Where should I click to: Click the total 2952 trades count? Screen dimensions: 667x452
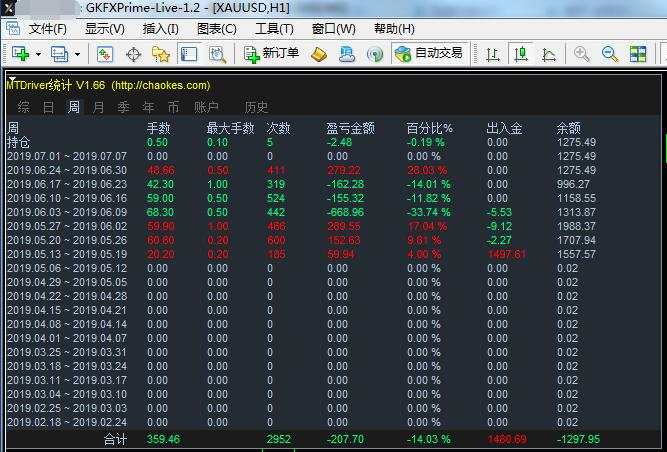279,439
